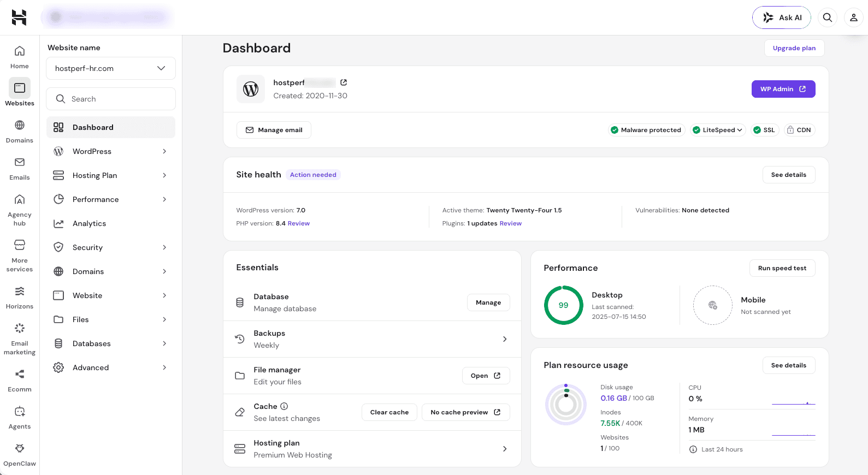868x475 pixels.
Task: Open the Domains globe icon in left rail
Action: pos(20,125)
